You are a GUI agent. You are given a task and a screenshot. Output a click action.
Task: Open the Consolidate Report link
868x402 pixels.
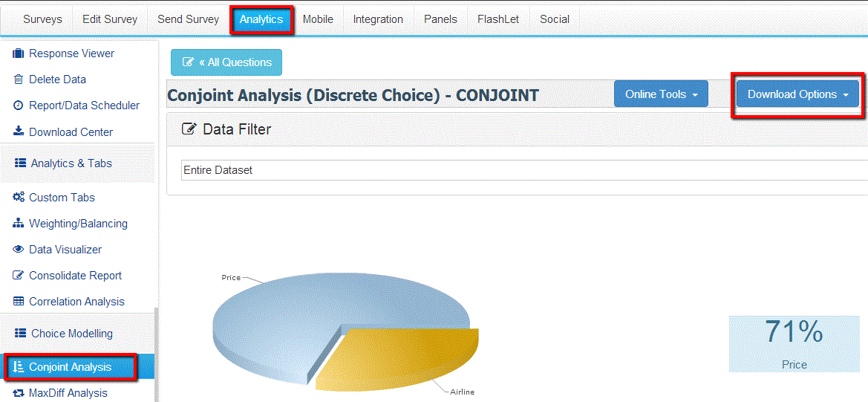pyautogui.click(x=75, y=276)
